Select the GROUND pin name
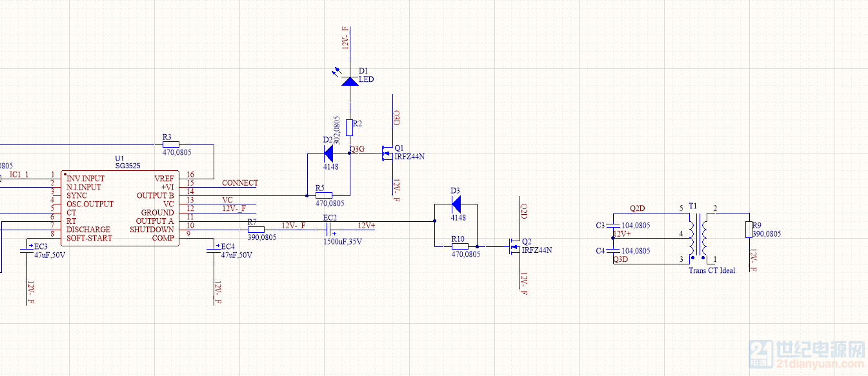868x376 pixels. click(158, 212)
